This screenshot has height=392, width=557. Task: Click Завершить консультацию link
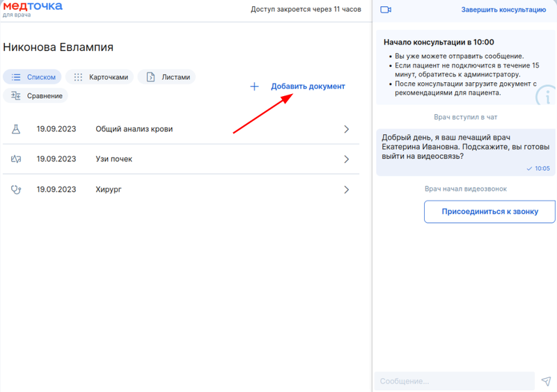point(503,10)
